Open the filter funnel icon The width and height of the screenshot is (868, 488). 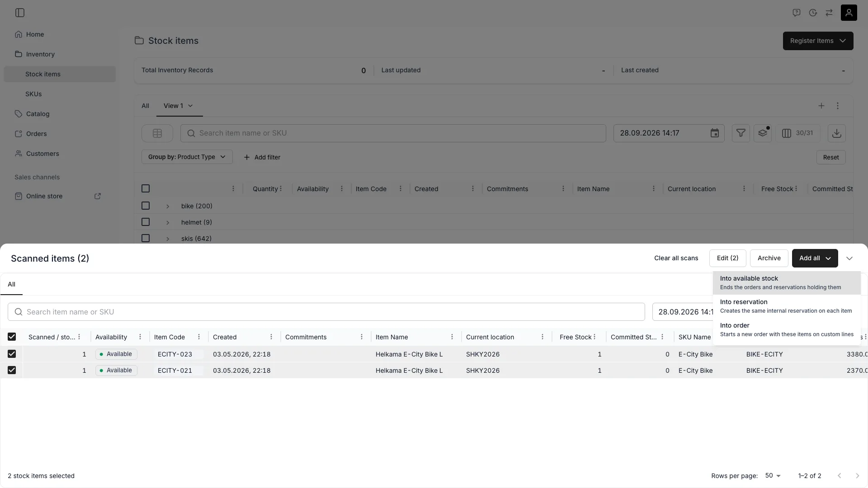click(x=741, y=133)
